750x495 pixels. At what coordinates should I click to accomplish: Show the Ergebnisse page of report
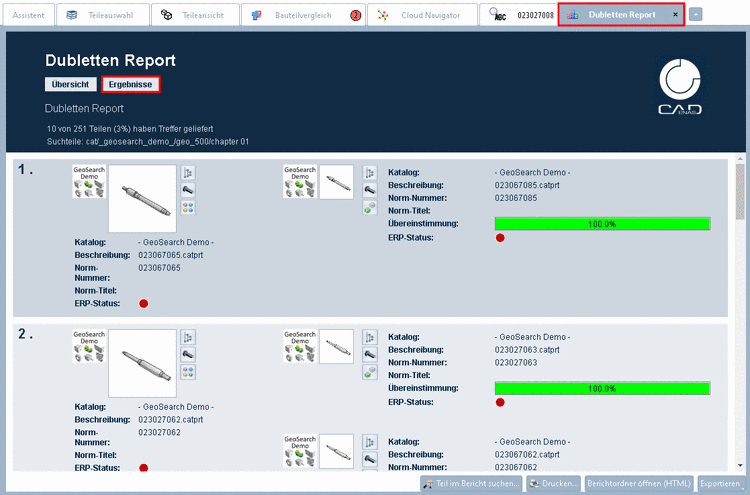[x=130, y=84]
